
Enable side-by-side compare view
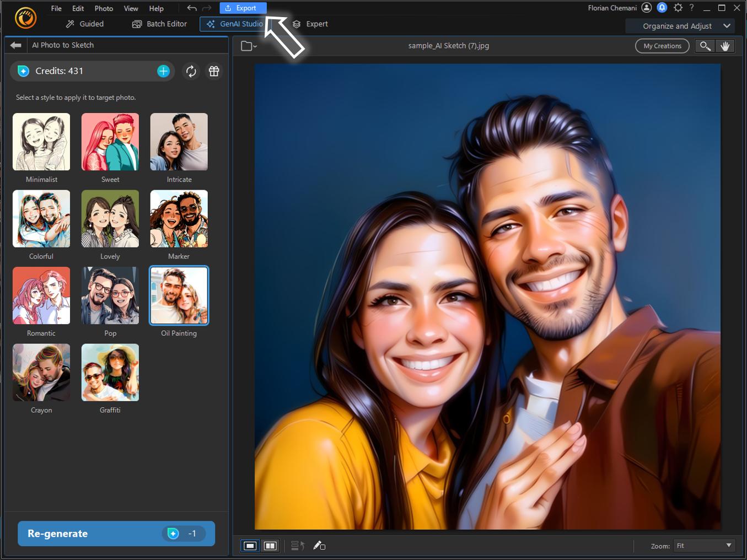[x=270, y=546]
